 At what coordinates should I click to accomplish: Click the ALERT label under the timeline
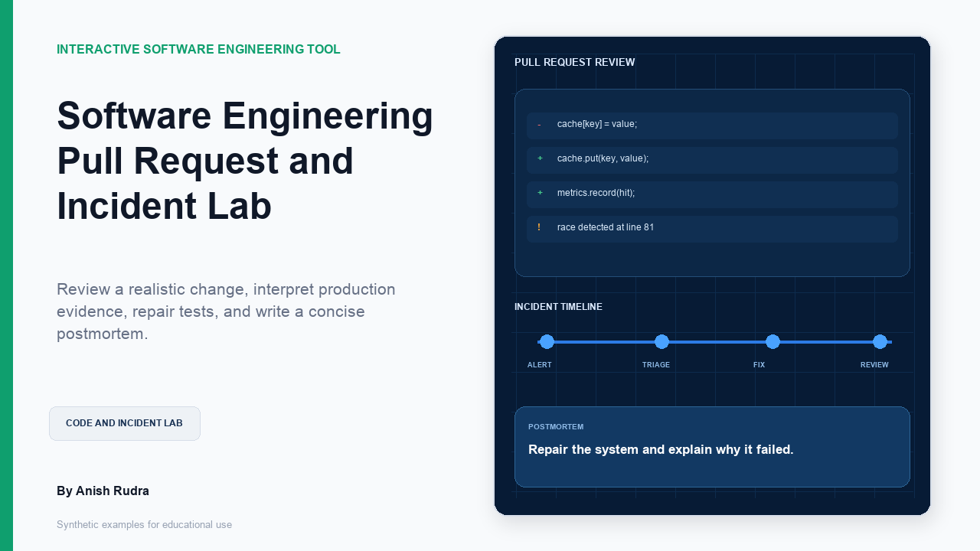pos(540,365)
